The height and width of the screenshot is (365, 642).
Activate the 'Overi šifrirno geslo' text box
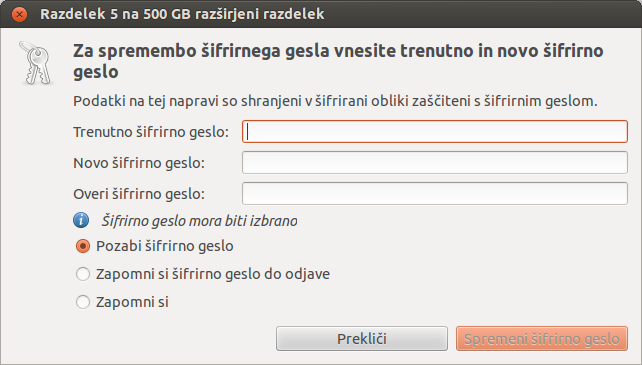coord(435,193)
